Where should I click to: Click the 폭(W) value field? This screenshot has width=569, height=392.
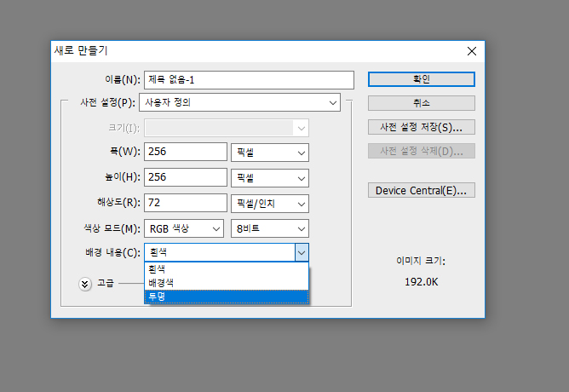(186, 152)
